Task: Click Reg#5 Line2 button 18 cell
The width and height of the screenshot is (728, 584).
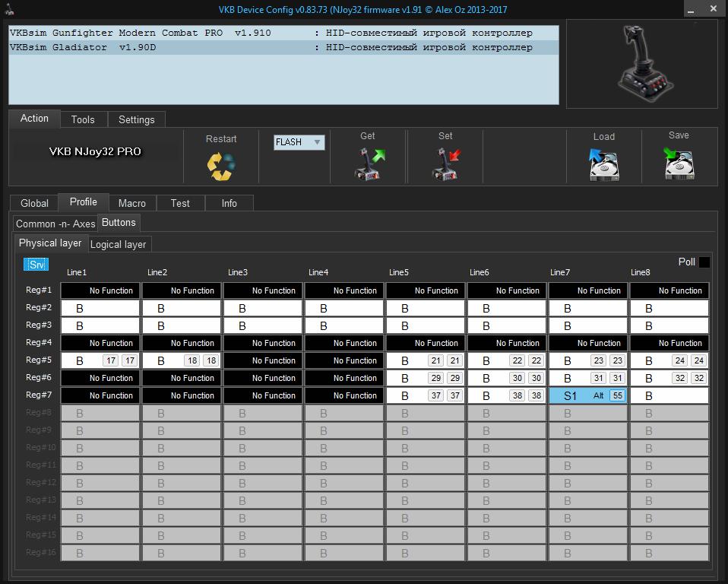Action: coord(182,361)
